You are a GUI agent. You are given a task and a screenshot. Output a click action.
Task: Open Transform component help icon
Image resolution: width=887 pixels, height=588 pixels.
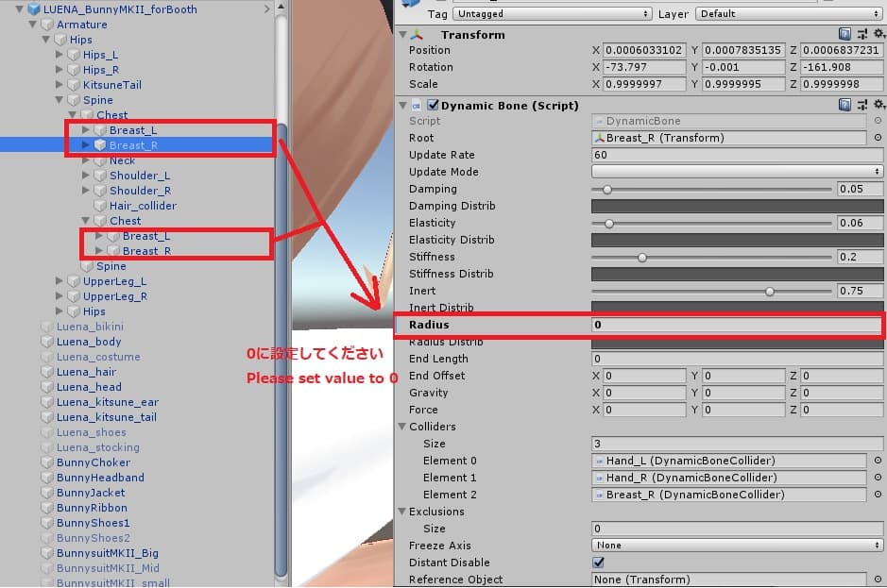click(844, 35)
